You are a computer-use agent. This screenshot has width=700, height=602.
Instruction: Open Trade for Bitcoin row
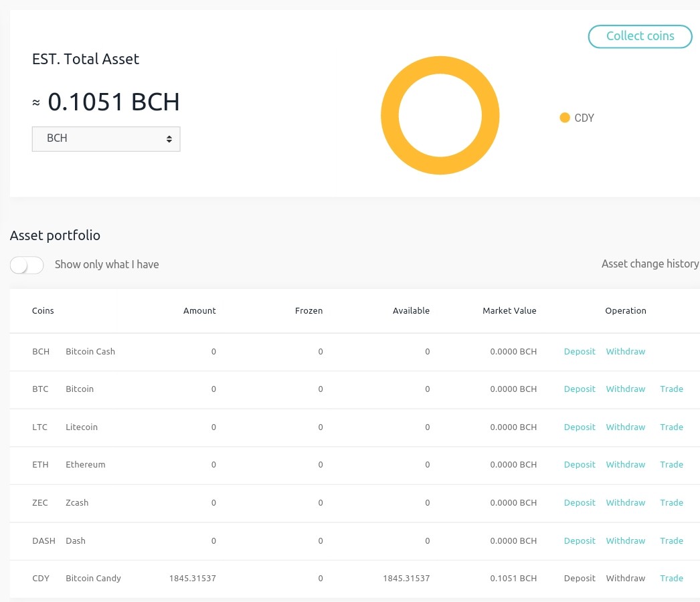coord(671,389)
